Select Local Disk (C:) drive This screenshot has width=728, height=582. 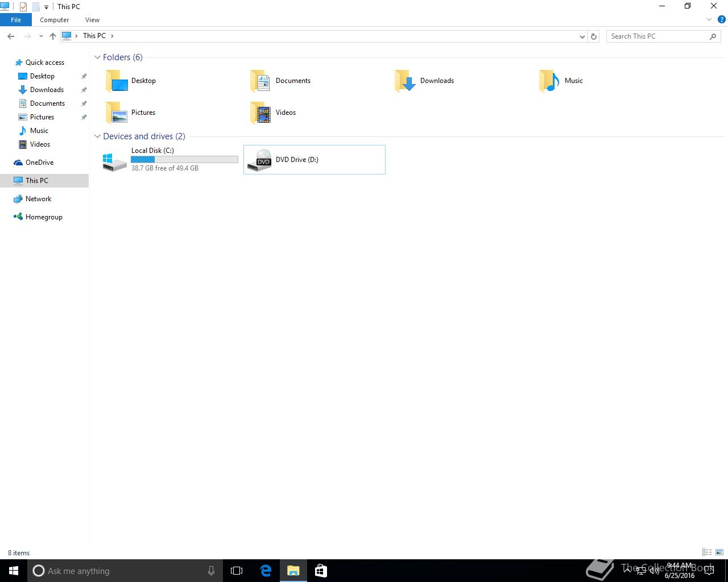(170, 160)
